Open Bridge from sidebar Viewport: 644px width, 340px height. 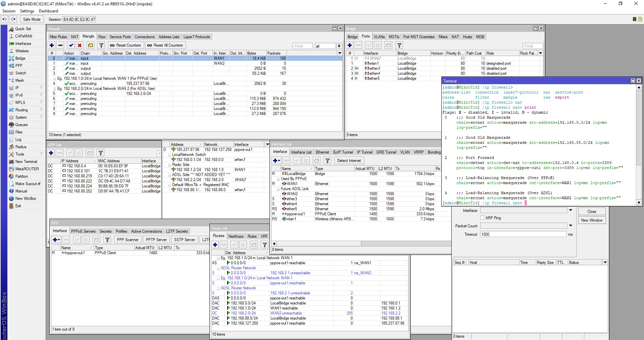(20, 58)
